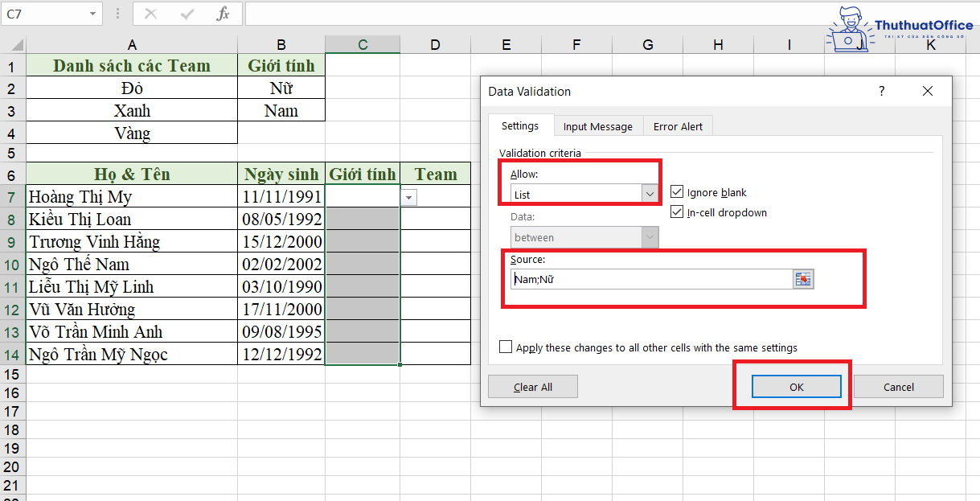This screenshot has height=501, width=980.
Task: Uncheck the Ignore blank option
Action: (x=677, y=192)
